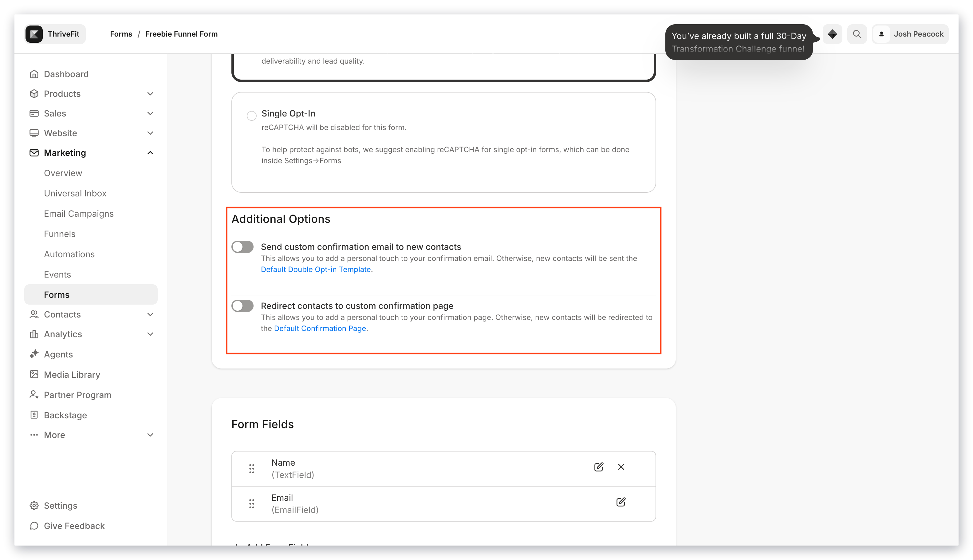Click the ThriveFit logo icon
Screen dimensions: 973x560
34,34
